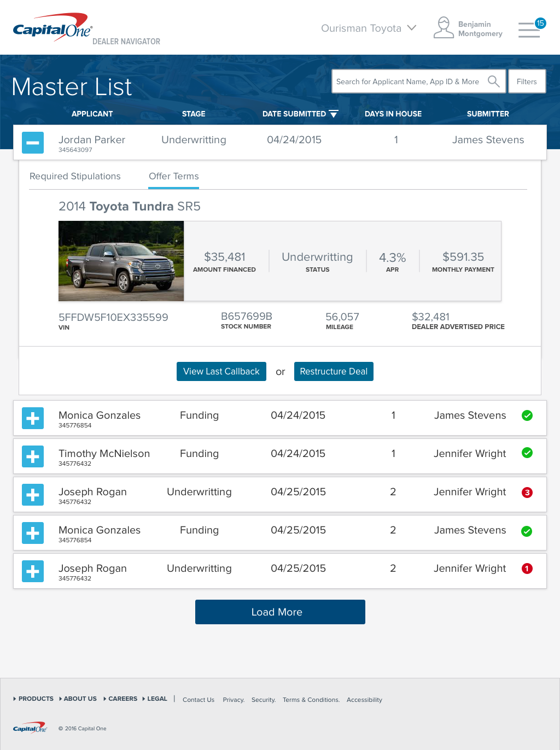Click the Benjamin Montgomery user name

click(x=480, y=29)
